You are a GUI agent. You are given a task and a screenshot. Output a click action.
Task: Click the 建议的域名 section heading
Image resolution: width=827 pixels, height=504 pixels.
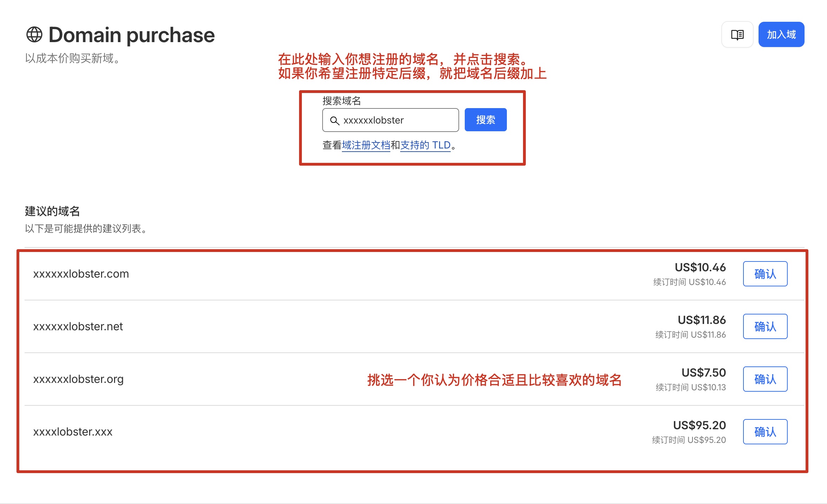[x=52, y=211]
